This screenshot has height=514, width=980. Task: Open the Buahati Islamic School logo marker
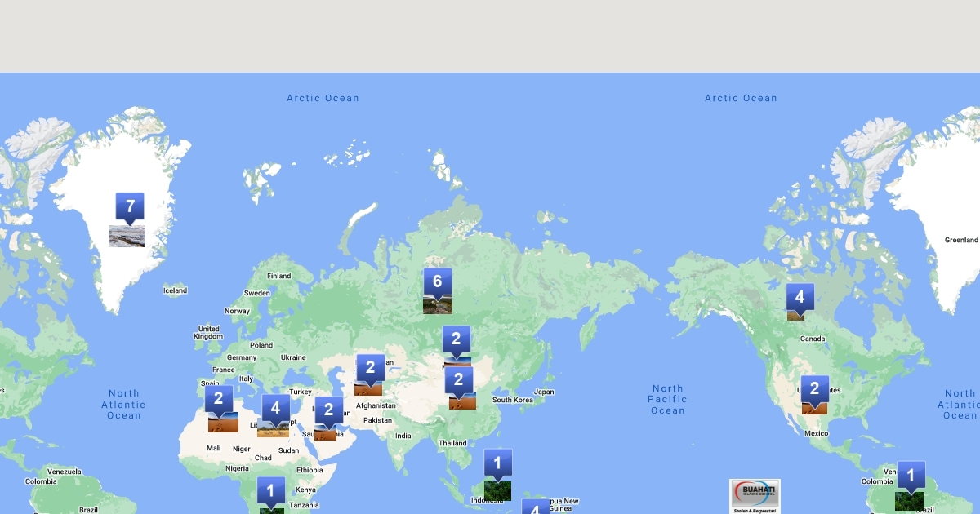tap(755, 496)
